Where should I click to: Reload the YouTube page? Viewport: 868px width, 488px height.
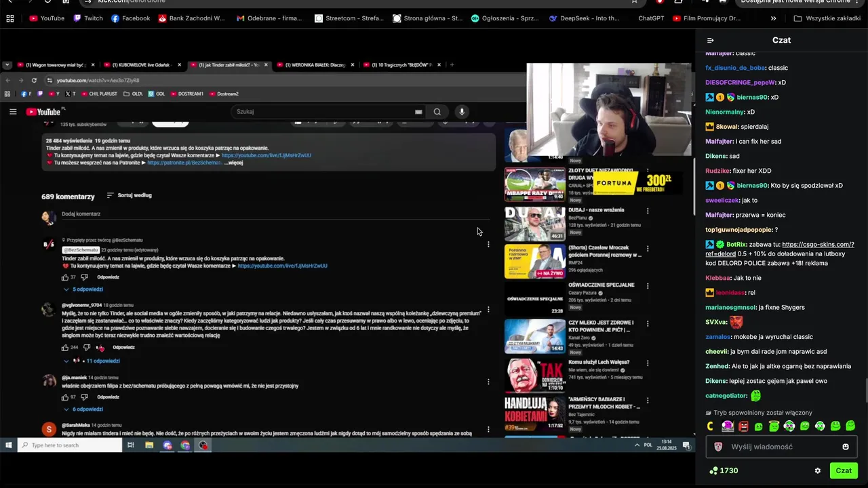click(35, 80)
